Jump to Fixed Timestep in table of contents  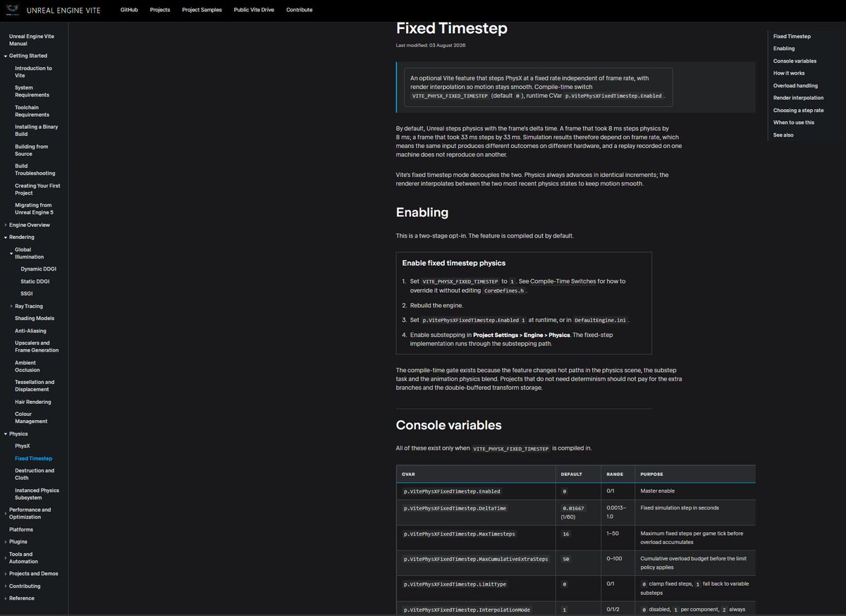792,36
